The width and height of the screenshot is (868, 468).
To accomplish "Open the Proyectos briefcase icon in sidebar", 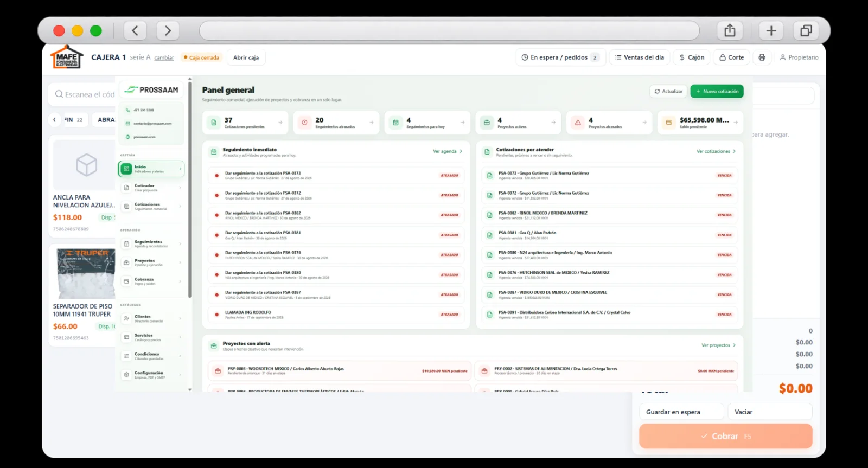I will [x=126, y=262].
